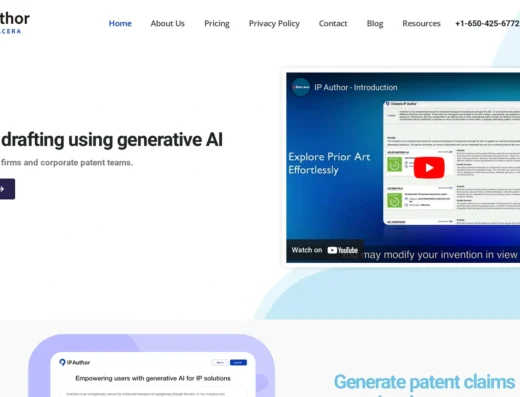Click 'Empowering users with generative AI for IP solutions'
This screenshot has width=520, height=397.
[153, 378]
